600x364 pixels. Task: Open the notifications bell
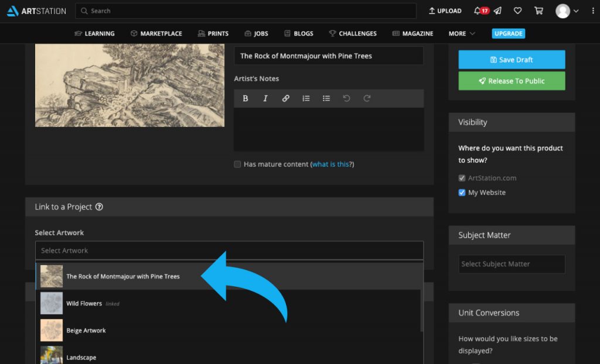[x=477, y=11]
